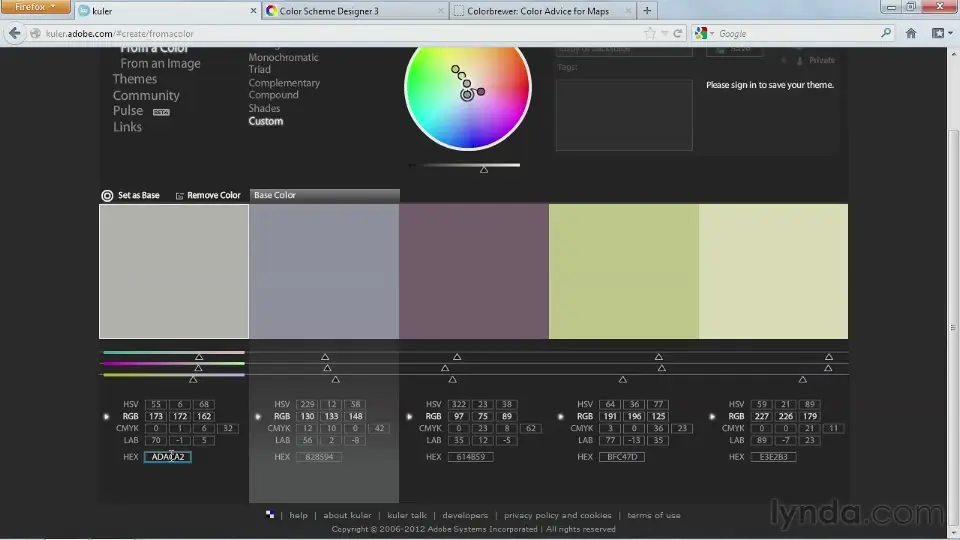The height and width of the screenshot is (540, 960).
Task: Click the Google search magnifier icon
Action: click(x=885, y=33)
